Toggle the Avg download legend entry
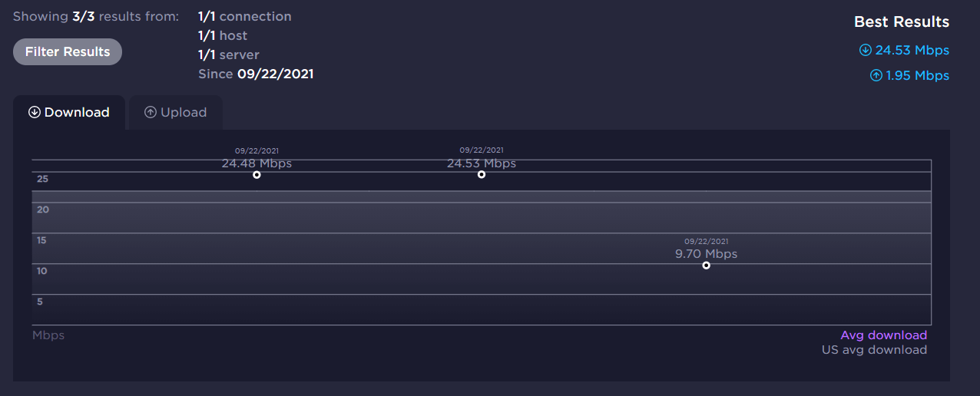 pyautogui.click(x=883, y=335)
